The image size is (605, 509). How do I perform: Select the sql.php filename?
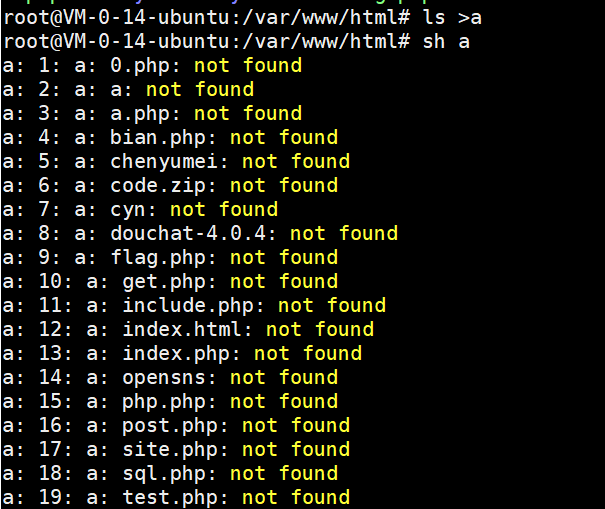click(164, 474)
